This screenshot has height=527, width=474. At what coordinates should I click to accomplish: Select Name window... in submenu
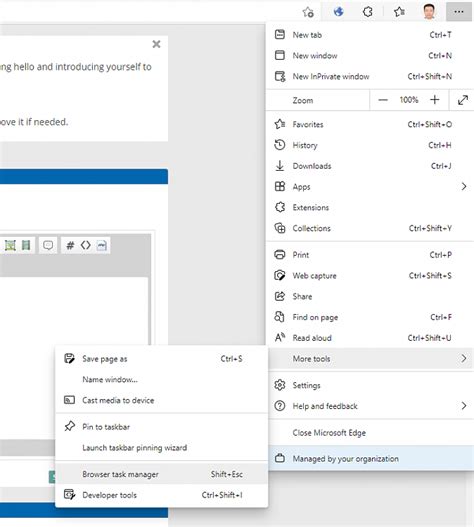[161, 379]
